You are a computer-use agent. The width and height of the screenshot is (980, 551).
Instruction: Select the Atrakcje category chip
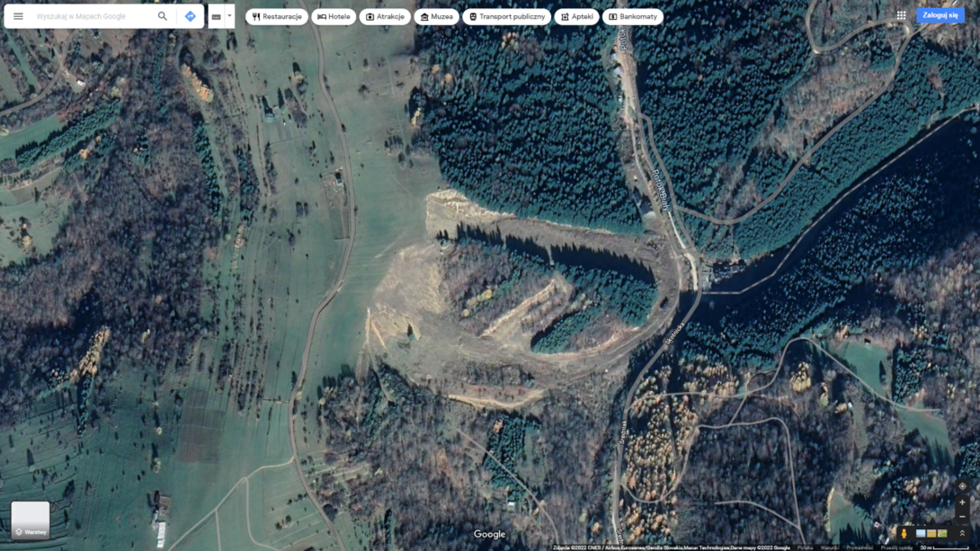coord(385,17)
